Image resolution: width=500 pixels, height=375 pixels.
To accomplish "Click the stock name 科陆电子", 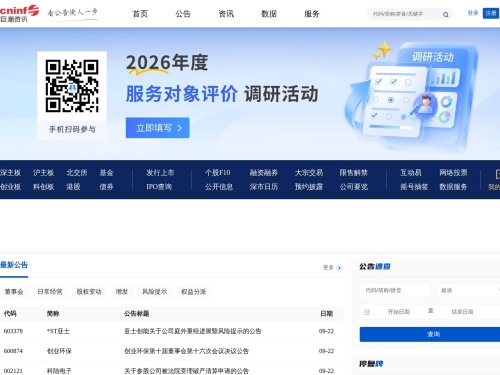I will (59, 371).
